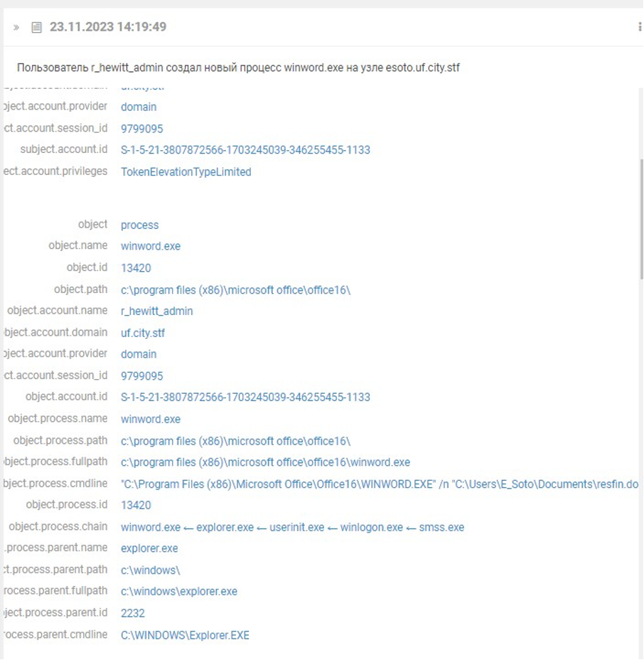Viewport: 644px width, 660px height.
Task: Click the event document icon
Action: 36,28
